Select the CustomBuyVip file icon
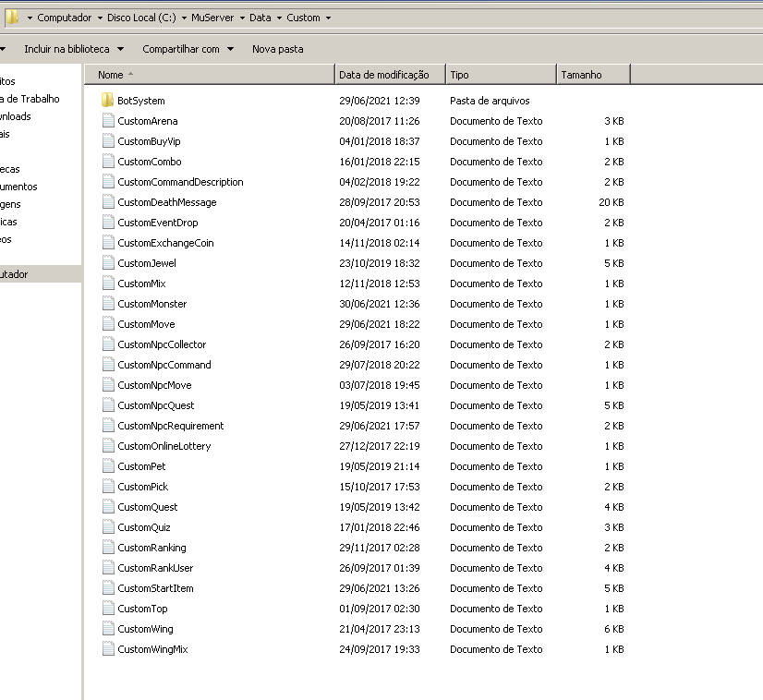Viewport: 763px width, 700px height. click(x=108, y=141)
